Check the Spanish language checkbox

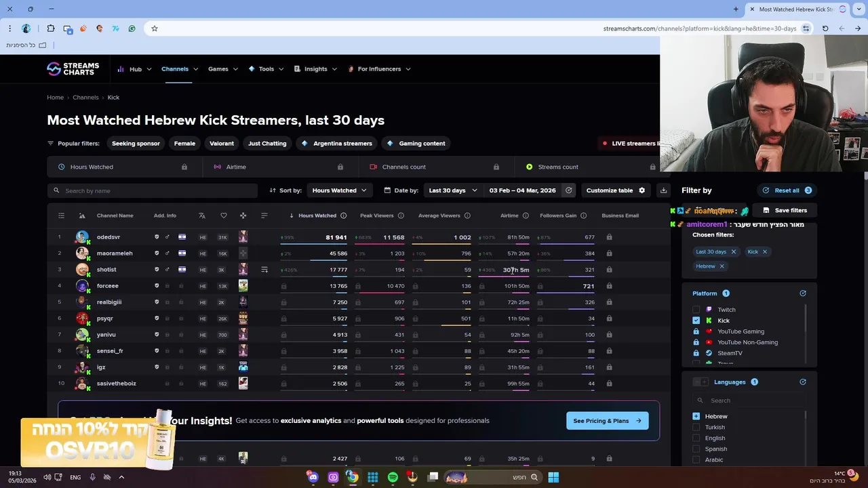(696, 449)
